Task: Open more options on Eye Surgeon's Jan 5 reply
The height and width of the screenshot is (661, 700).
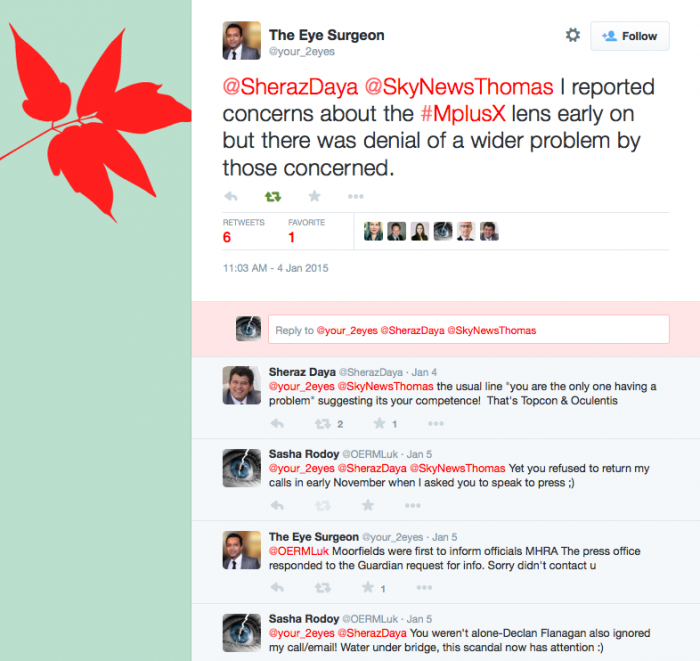Action: (x=424, y=587)
